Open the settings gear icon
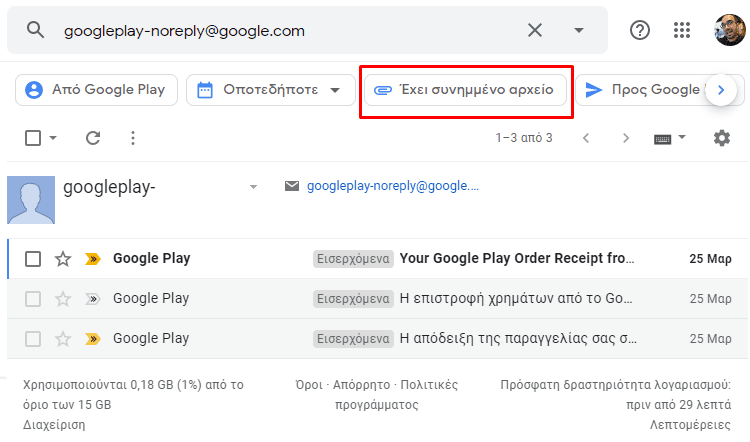Image resolution: width=750 pixels, height=442 pixels. click(722, 138)
